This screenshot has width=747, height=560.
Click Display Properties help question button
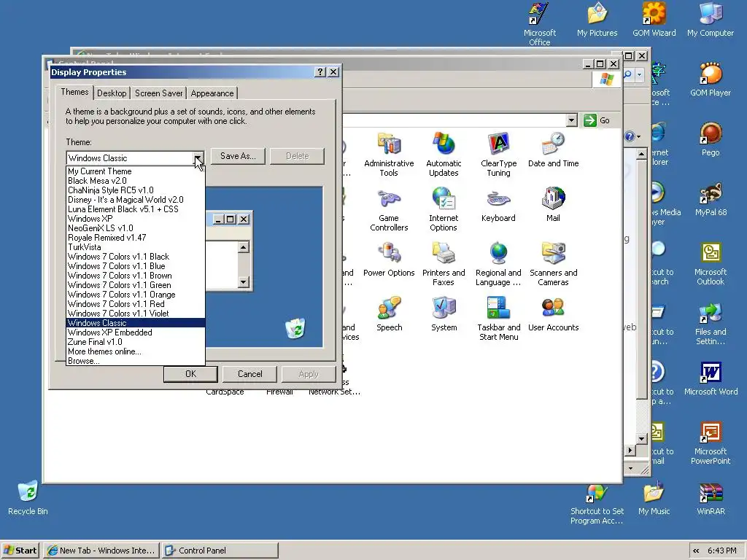(x=321, y=72)
